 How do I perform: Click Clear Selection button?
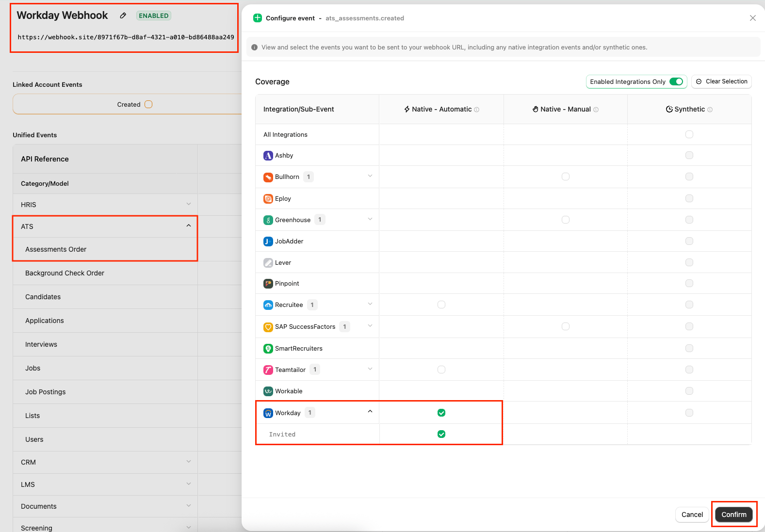[721, 81]
